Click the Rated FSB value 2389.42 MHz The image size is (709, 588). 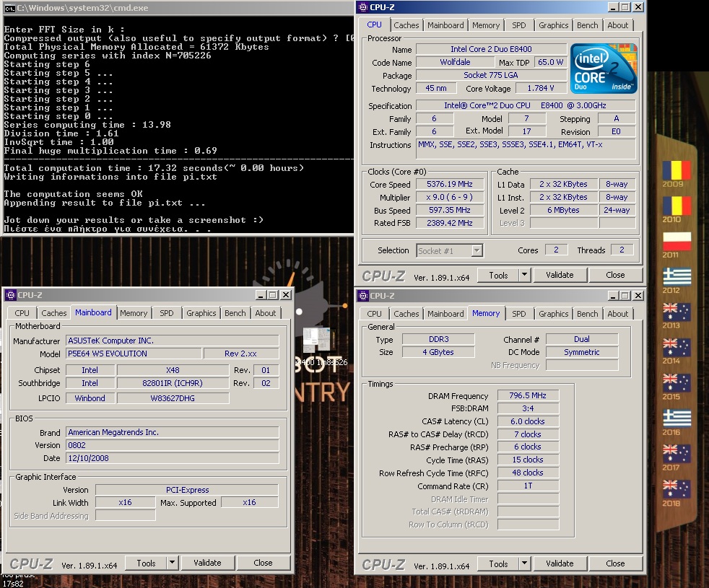click(x=450, y=223)
